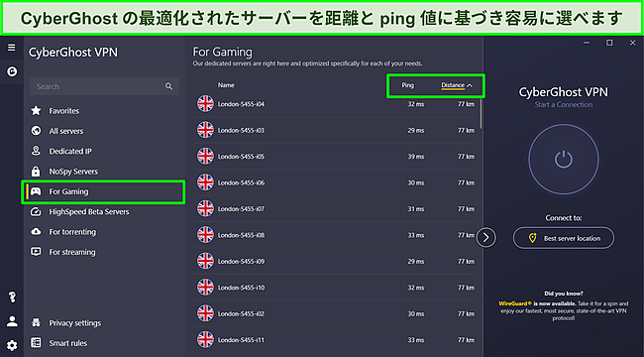Toggle the VPN connection power button
This screenshot has height=357, width=644.
(563, 159)
